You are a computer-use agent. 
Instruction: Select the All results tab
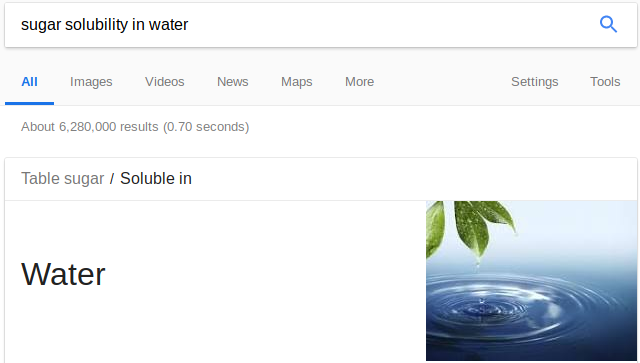[x=29, y=82]
